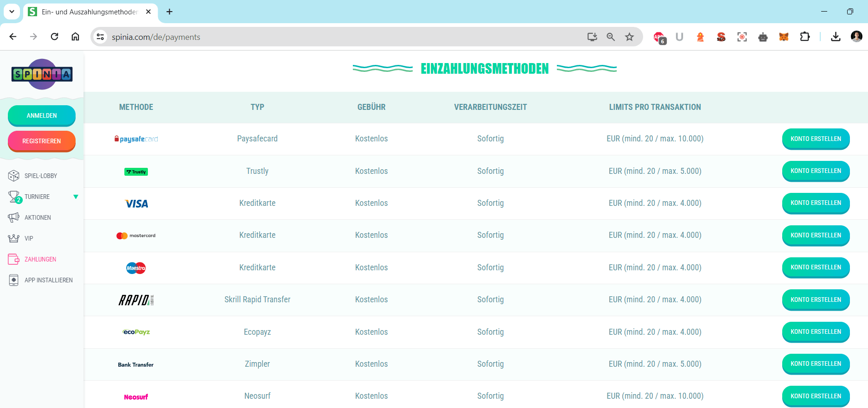Click Konto Erstellen for Trustly row
Image resolution: width=868 pixels, height=408 pixels.
point(816,171)
